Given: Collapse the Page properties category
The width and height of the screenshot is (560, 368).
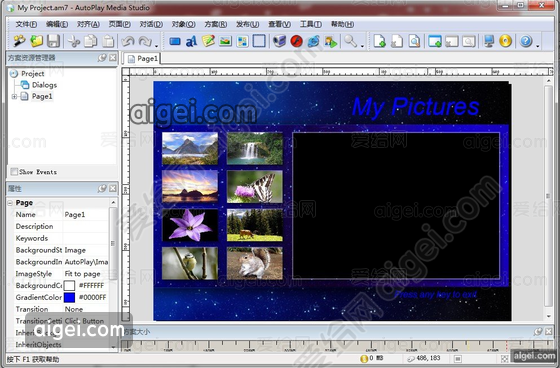Looking at the screenshot, I should click(10, 203).
